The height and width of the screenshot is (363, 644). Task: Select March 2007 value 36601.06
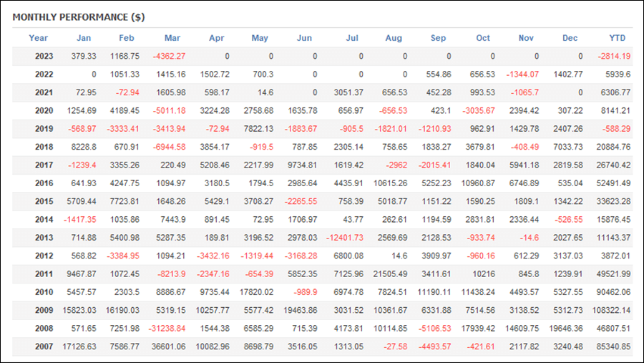168,347
